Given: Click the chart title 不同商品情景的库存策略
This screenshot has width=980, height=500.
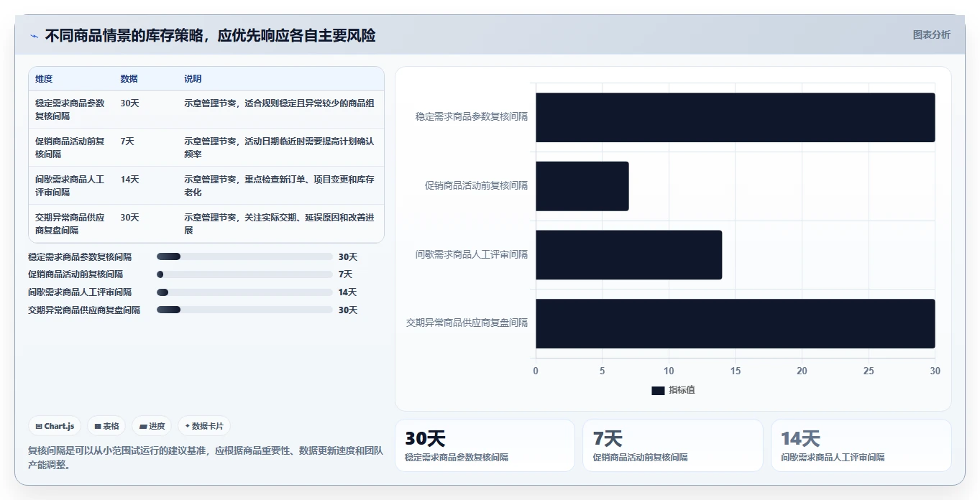Looking at the screenshot, I should coord(210,36).
